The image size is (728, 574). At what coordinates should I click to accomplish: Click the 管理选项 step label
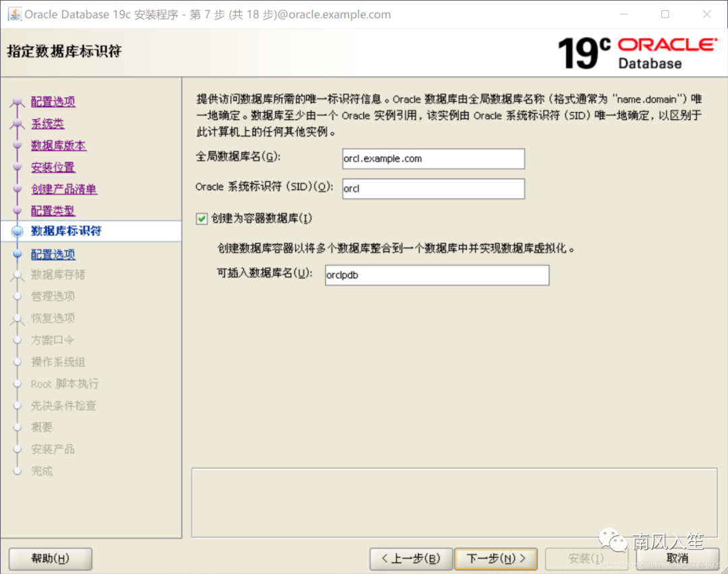click(53, 296)
